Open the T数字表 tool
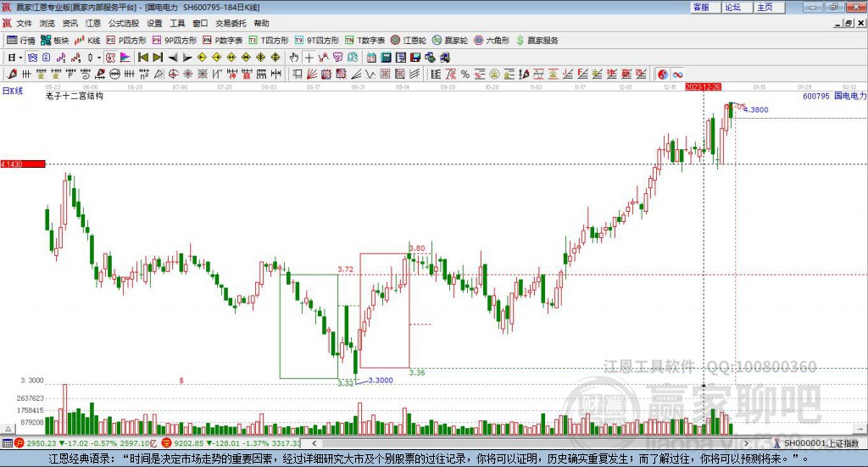Screen dimensions: 868x467 [364, 41]
